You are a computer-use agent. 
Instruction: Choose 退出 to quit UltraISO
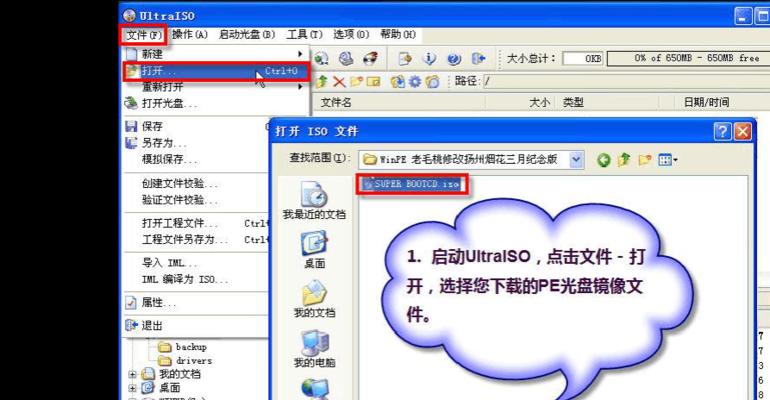[x=195, y=325]
